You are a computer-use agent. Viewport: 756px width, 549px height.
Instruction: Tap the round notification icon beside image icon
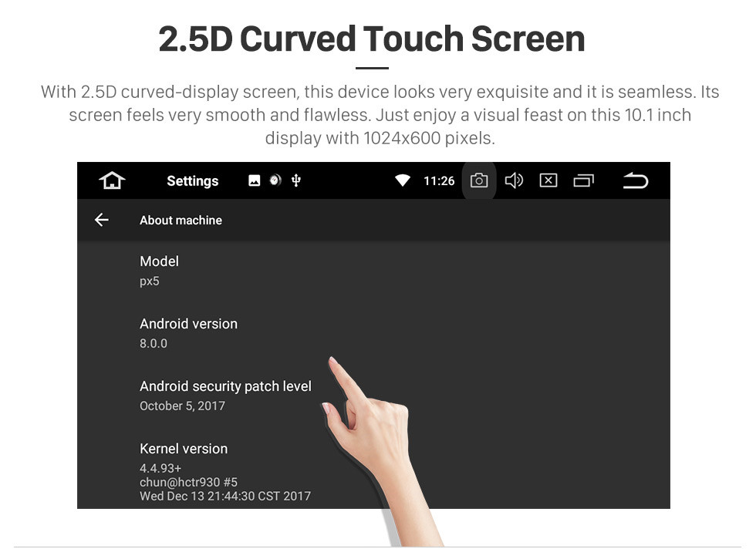(275, 180)
